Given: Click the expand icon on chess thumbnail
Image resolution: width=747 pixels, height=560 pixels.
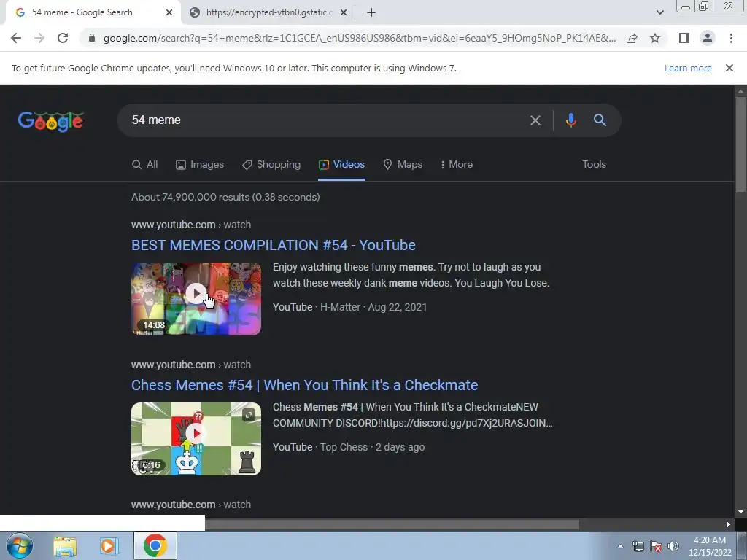Looking at the screenshot, I should click(x=249, y=415).
